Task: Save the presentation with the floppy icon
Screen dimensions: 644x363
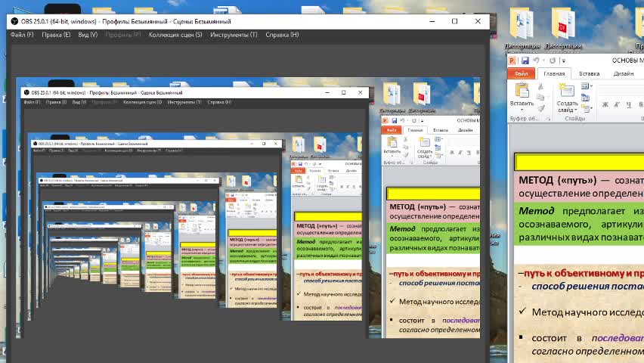Action: pyautogui.click(x=525, y=60)
